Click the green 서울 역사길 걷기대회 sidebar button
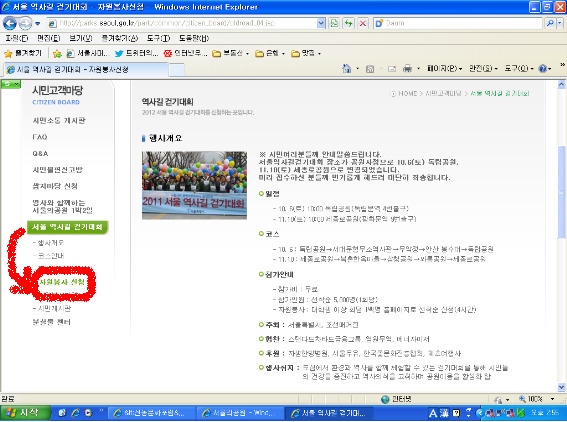Viewport: 567px width, 422px height. tap(67, 227)
